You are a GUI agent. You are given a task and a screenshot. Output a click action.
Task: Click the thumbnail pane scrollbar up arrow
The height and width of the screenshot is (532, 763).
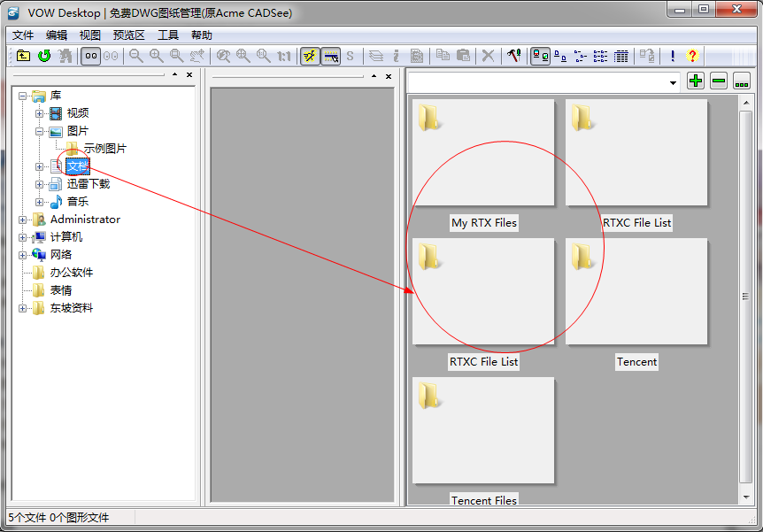coord(746,104)
